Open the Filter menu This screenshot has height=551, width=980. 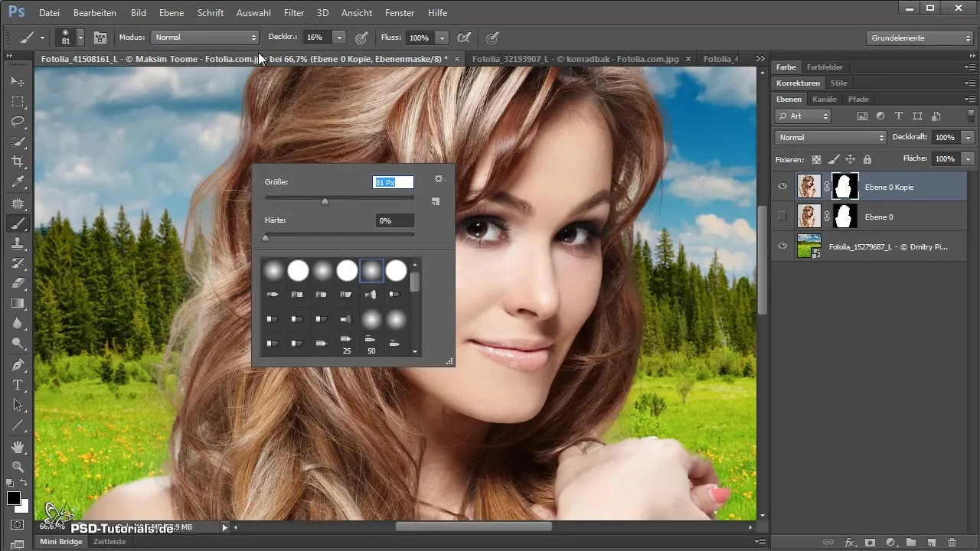click(x=293, y=13)
